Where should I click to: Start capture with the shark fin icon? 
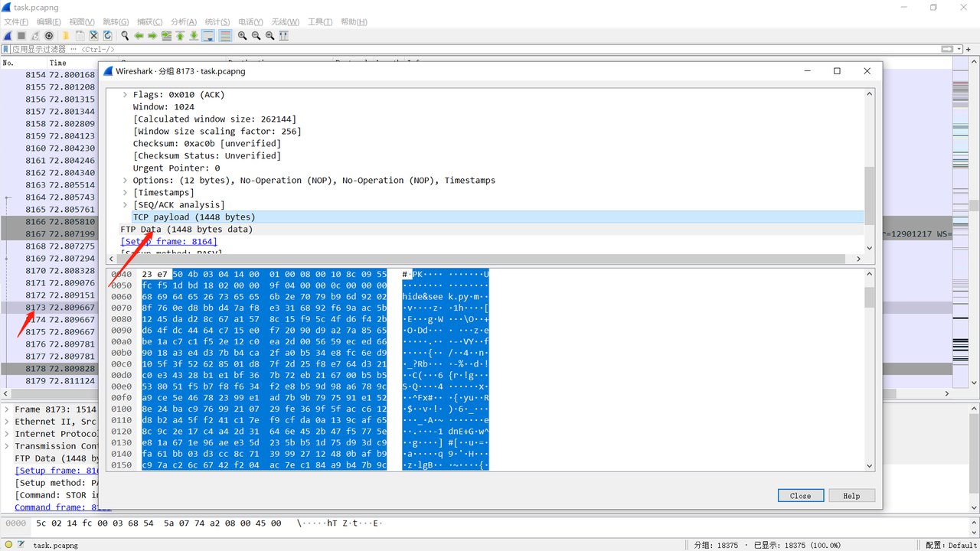(x=8, y=36)
